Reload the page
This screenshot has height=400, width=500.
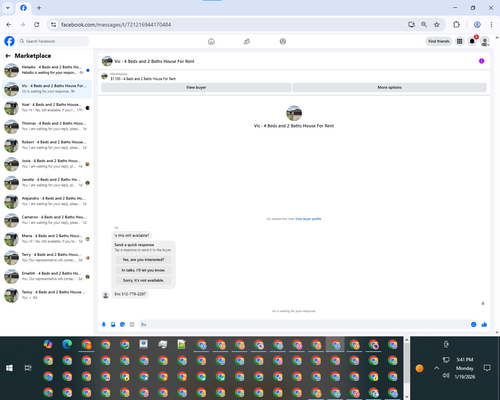(x=37, y=25)
